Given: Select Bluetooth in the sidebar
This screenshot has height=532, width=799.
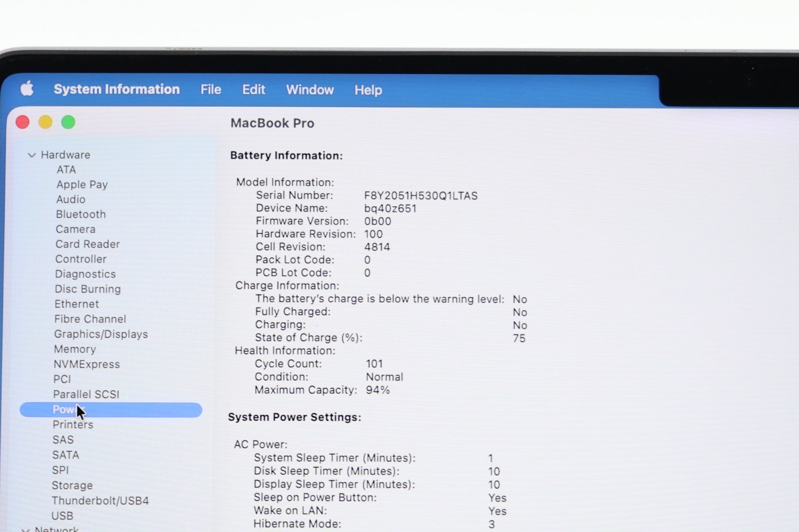Looking at the screenshot, I should point(80,214).
